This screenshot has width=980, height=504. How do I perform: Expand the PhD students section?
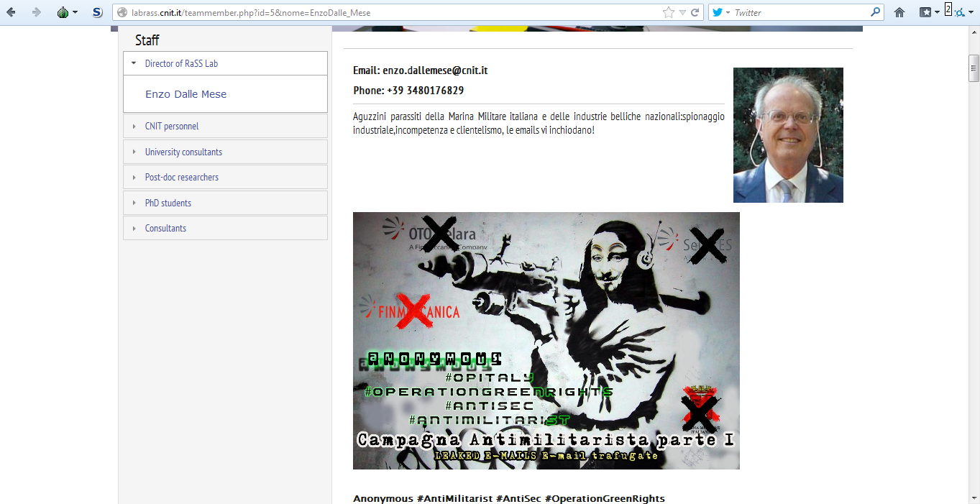pyautogui.click(x=226, y=203)
